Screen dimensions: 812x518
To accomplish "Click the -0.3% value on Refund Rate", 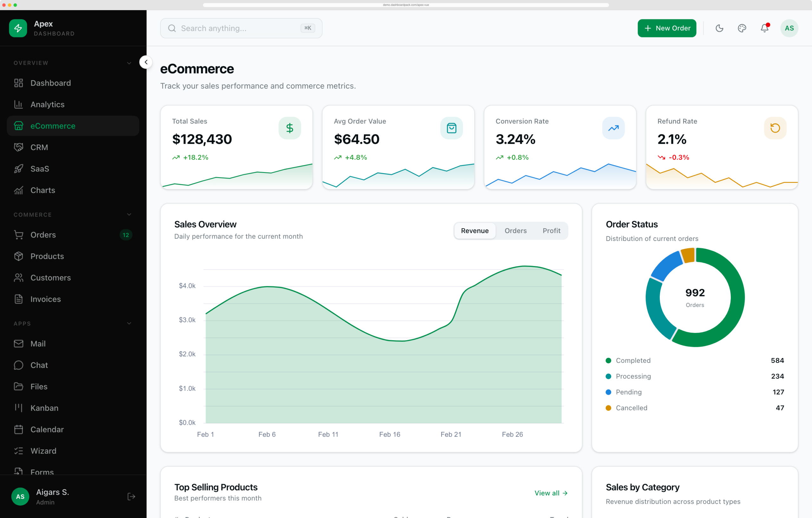I will coord(679,157).
